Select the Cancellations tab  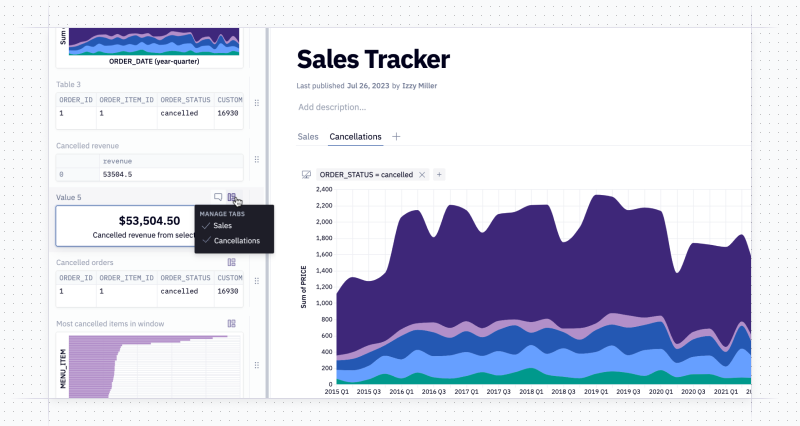coord(355,137)
